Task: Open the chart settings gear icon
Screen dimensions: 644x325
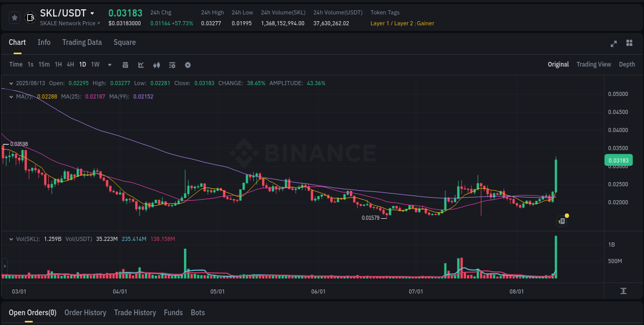Action: [x=188, y=64]
